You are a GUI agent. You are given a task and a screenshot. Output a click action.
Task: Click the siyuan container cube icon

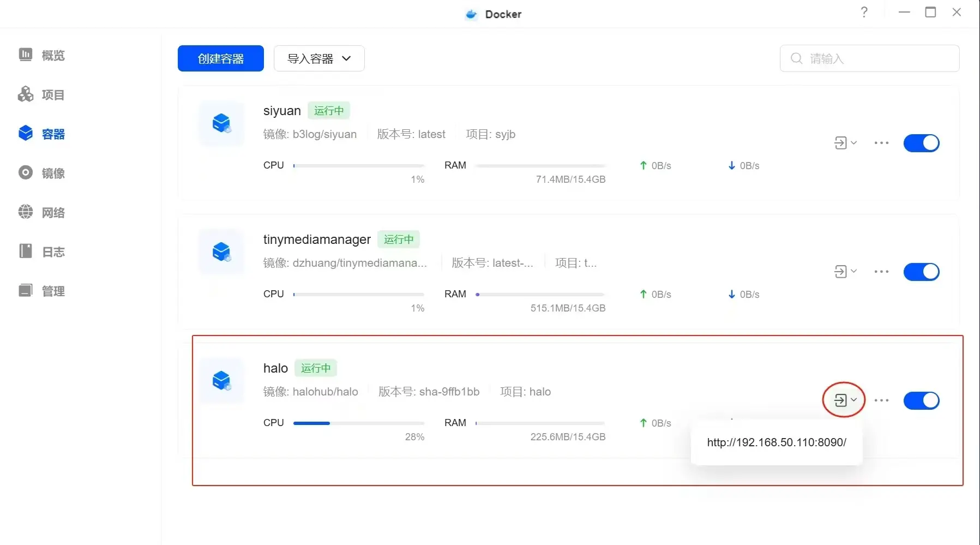click(x=221, y=123)
